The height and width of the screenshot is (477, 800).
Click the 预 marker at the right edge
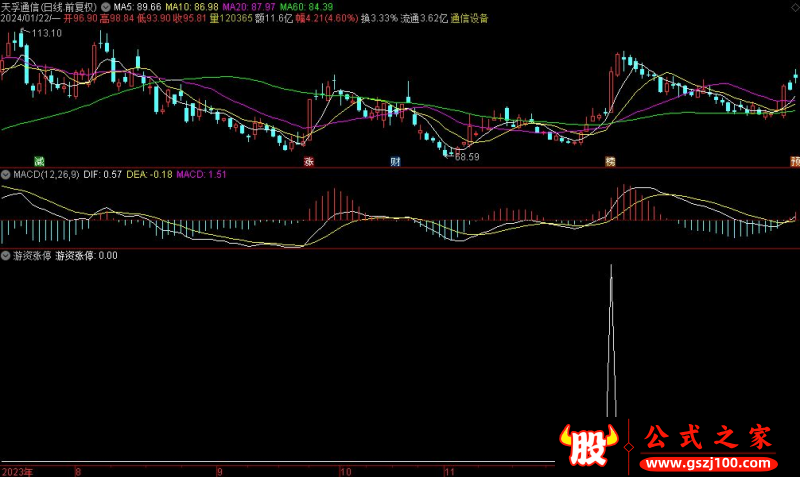(794, 161)
